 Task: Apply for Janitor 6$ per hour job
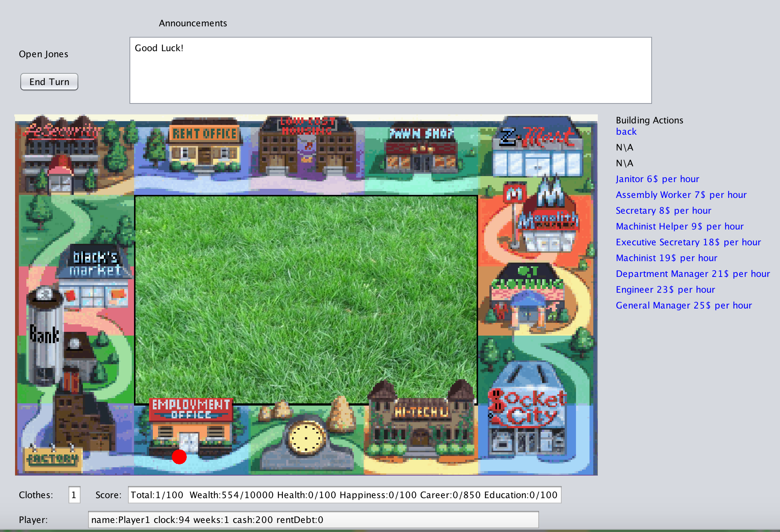tap(657, 179)
